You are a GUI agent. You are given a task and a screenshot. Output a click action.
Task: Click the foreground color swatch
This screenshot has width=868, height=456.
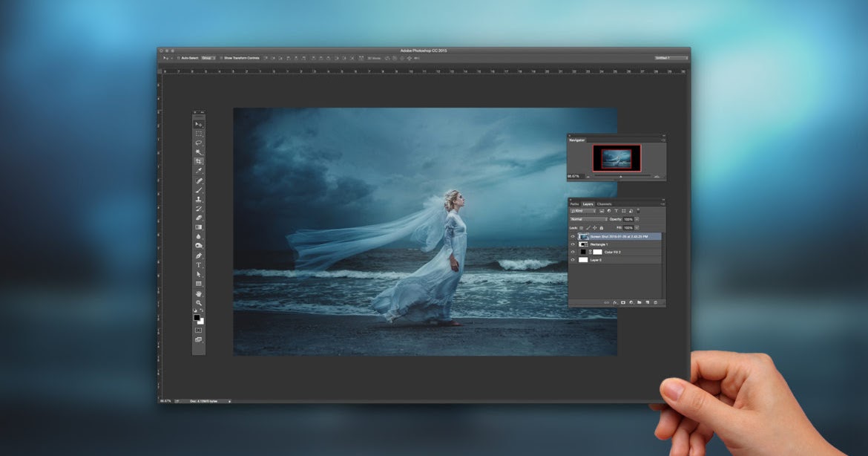click(196, 319)
